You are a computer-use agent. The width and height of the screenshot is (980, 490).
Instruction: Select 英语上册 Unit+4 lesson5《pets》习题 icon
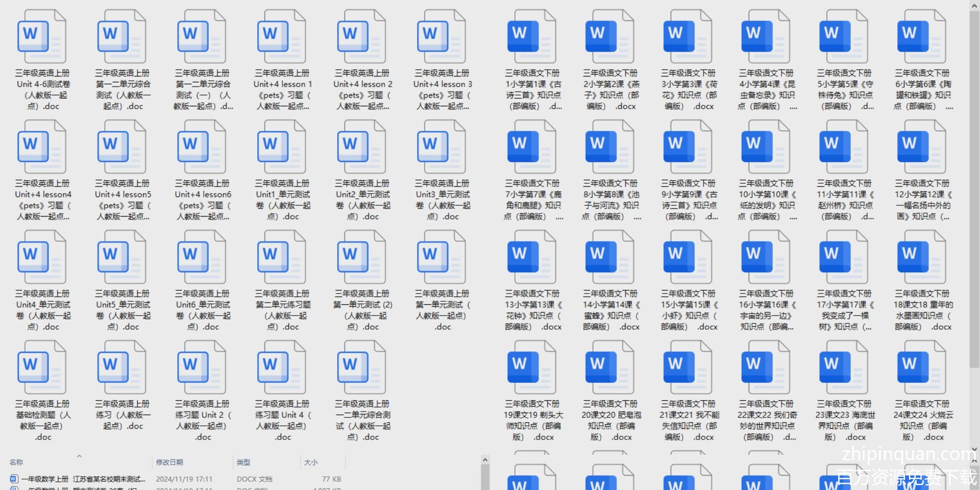(122, 147)
